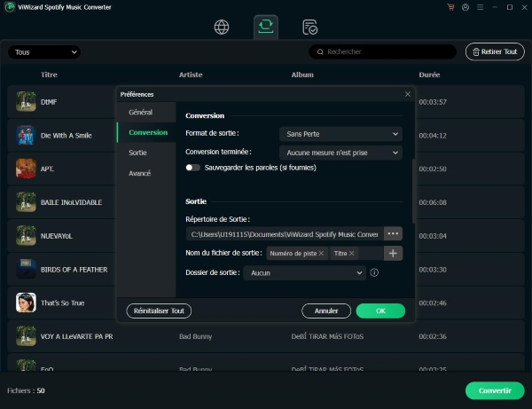Open the converted history tab icon
532x409 pixels.
tap(309, 28)
